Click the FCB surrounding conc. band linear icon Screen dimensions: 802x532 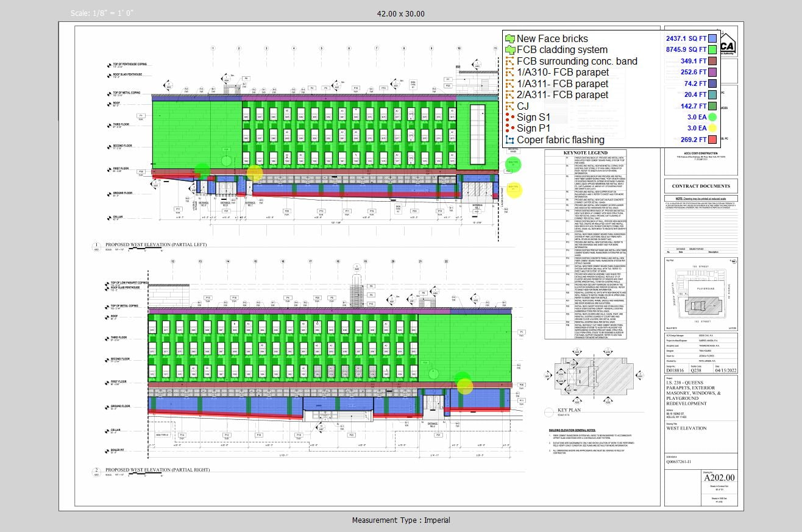[510, 61]
